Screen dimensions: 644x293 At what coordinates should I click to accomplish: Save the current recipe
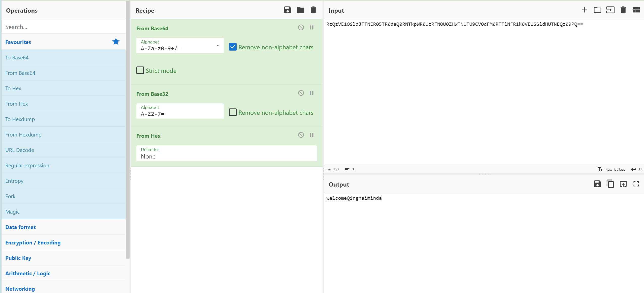tap(287, 10)
